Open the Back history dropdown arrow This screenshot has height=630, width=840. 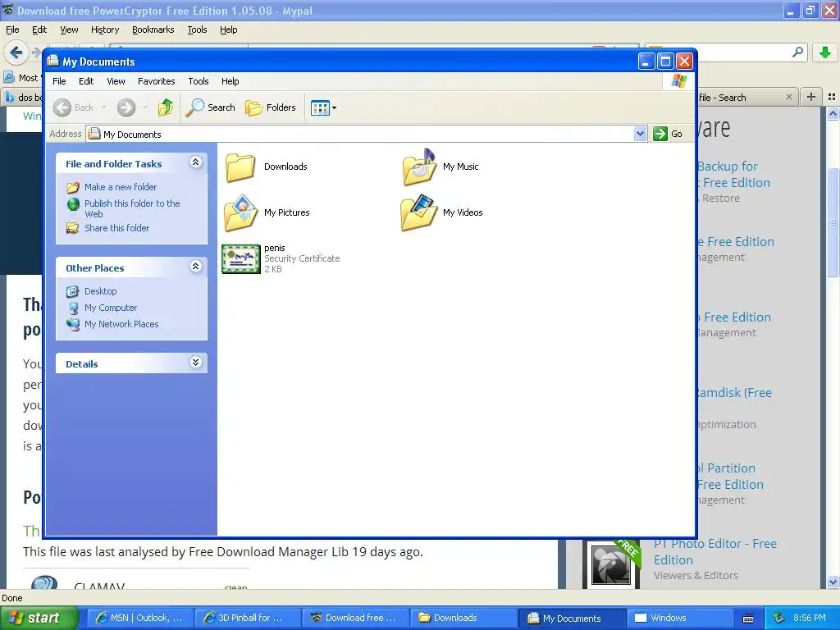(104, 107)
